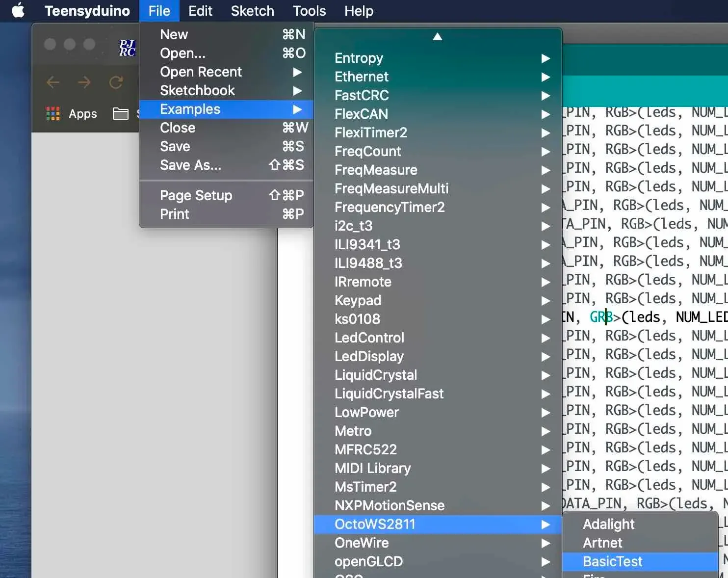
Task: Choose Save As... menu entry
Action: [226, 165]
